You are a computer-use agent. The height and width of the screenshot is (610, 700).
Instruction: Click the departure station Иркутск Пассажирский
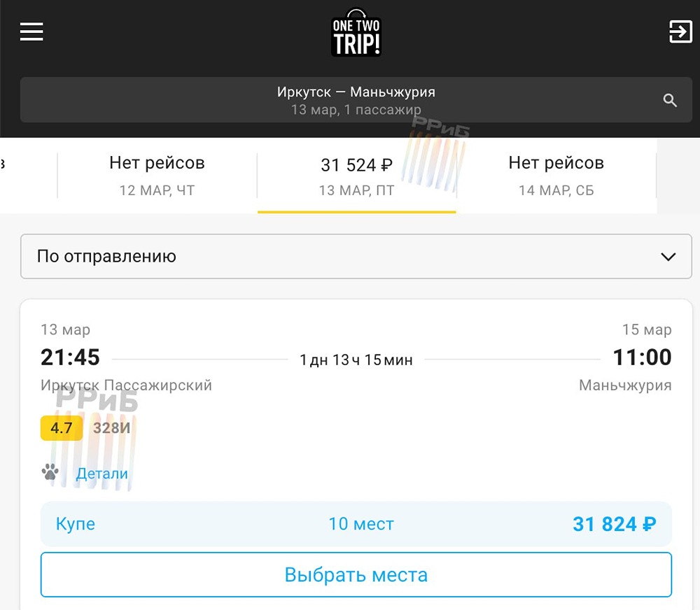coord(126,385)
